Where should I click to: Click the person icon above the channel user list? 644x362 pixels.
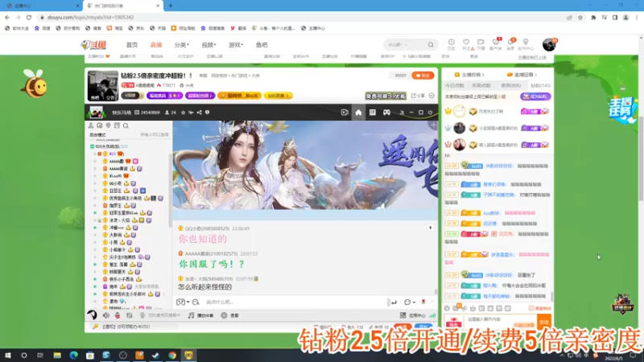(91, 125)
